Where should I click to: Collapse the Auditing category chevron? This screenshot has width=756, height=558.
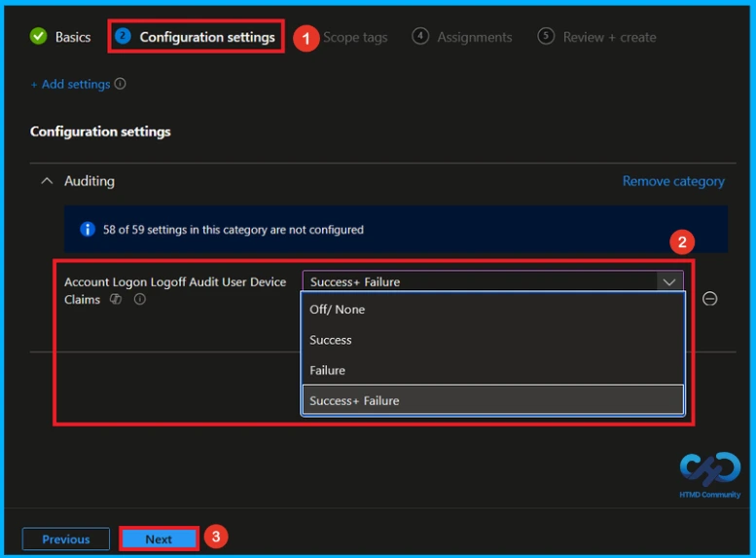(47, 181)
